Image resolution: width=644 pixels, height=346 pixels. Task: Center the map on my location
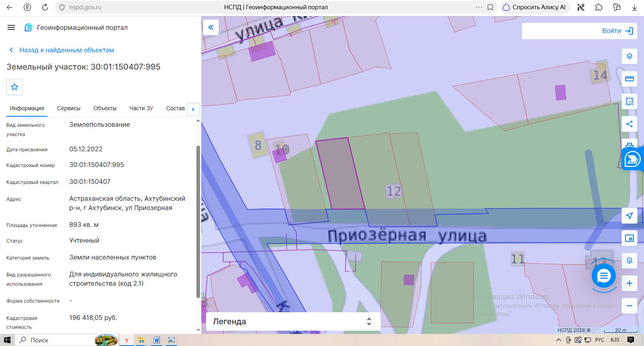[x=630, y=216]
